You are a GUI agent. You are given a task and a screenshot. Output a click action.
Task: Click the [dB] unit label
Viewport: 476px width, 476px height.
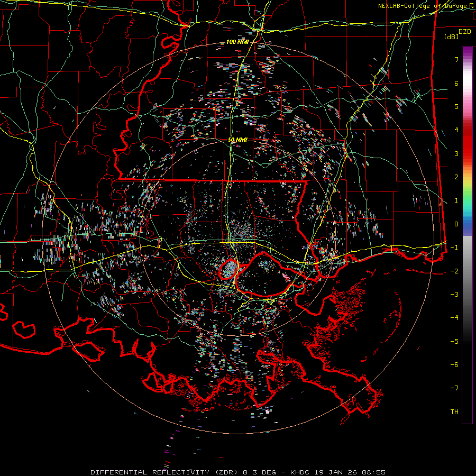(451, 36)
